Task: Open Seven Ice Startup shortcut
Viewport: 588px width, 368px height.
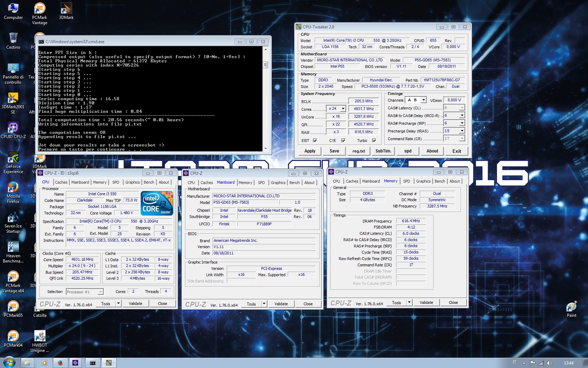Action: (x=13, y=223)
